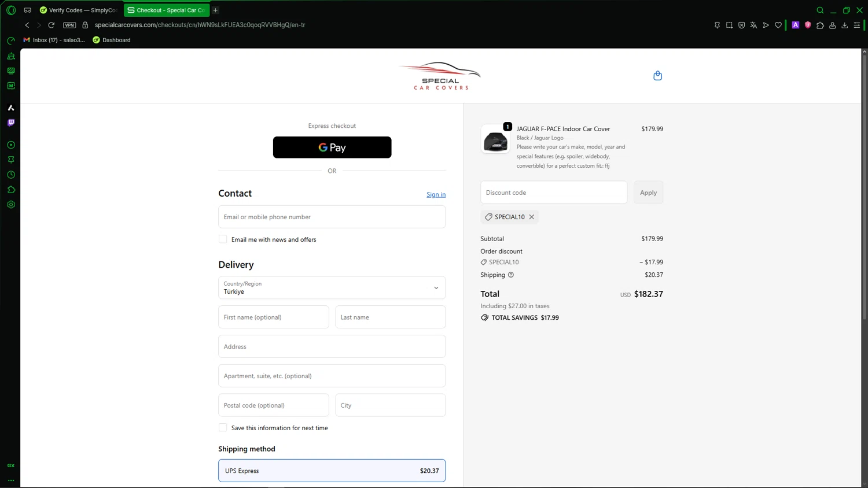
Task: Open the Twitch icon in the sidebar
Action: (x=11, y=123)
